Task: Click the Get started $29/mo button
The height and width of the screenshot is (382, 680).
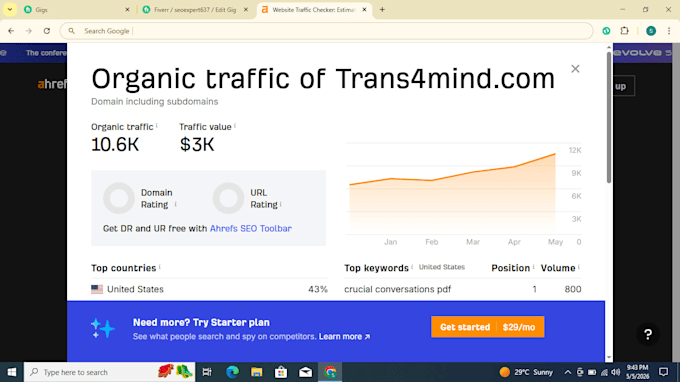Action: coord(487,327)
